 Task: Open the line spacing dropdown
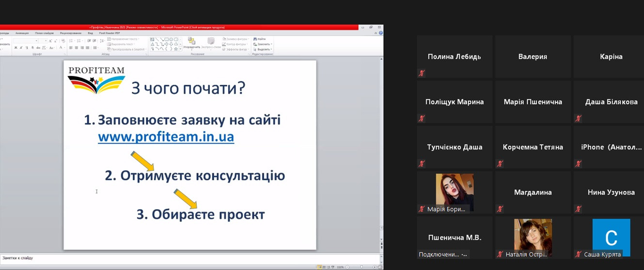point(102,41)
